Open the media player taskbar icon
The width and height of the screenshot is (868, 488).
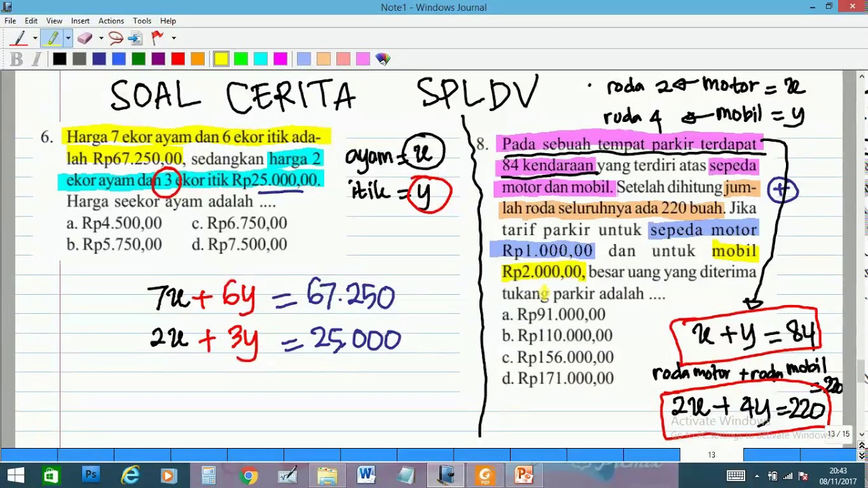coord(169,475)
